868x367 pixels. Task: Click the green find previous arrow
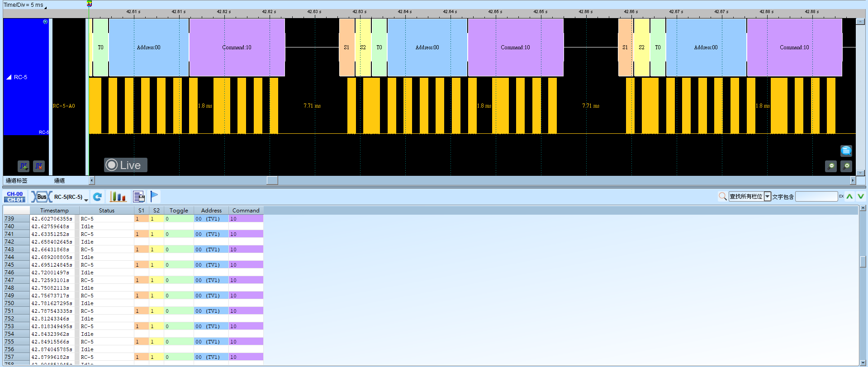click(x=850, y=197)
